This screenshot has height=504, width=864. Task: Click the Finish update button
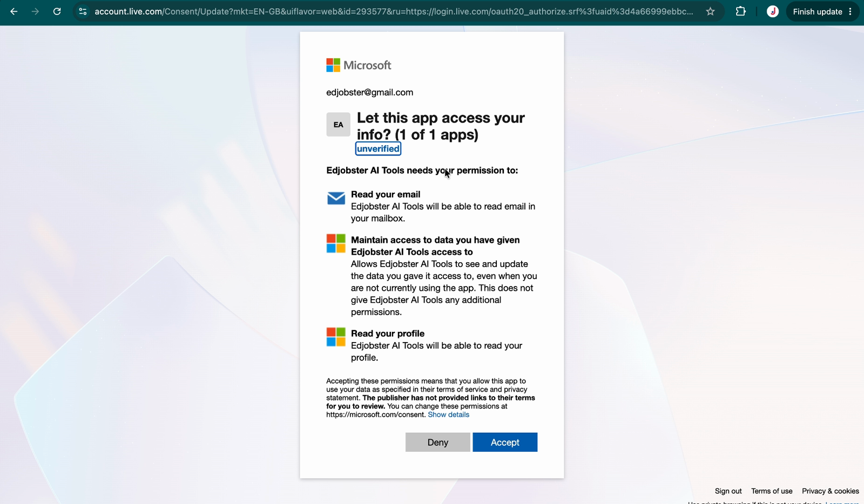click(817, 11)
